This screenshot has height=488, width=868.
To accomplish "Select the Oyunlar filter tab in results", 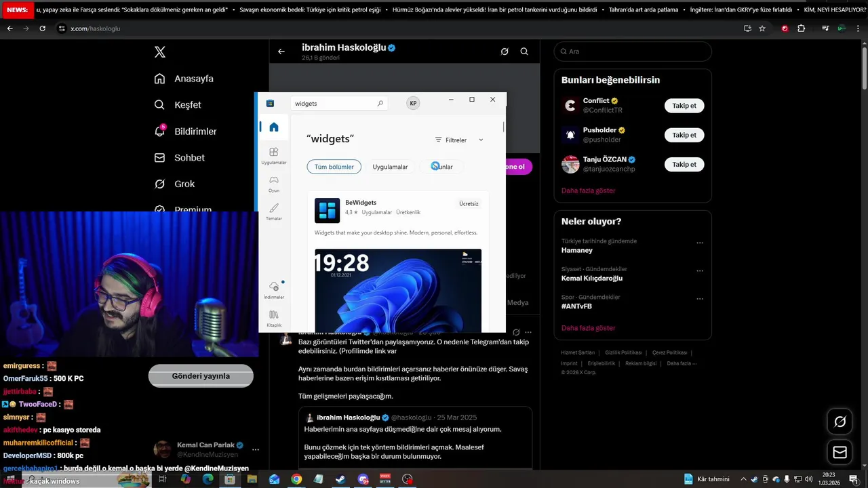I will coord(441,167).
